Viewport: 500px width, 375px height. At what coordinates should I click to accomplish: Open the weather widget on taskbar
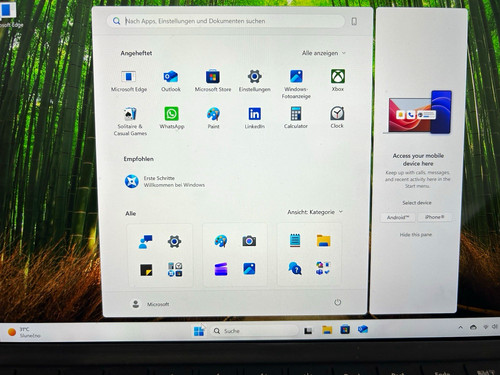(x=24, y=332)
